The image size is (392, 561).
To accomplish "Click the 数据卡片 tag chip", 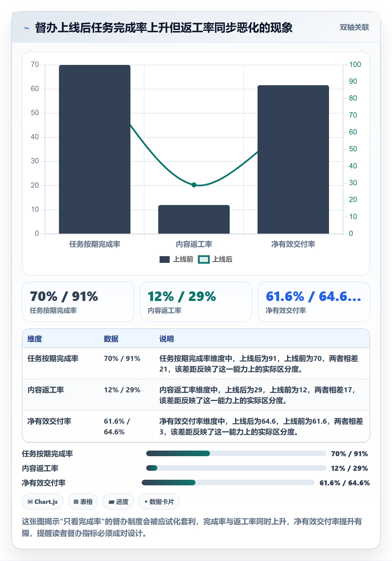I will tap(159, 502).
